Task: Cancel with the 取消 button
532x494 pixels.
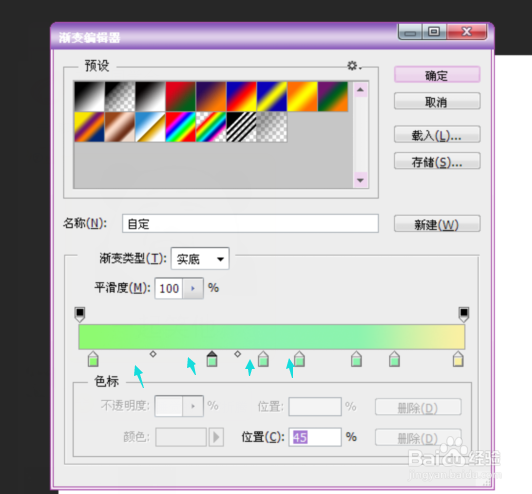Action: pos(437,101)
